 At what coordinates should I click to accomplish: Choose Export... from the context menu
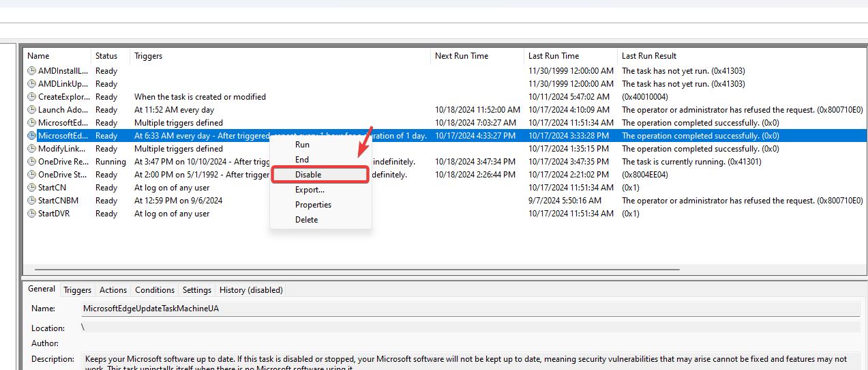[320, 190]
